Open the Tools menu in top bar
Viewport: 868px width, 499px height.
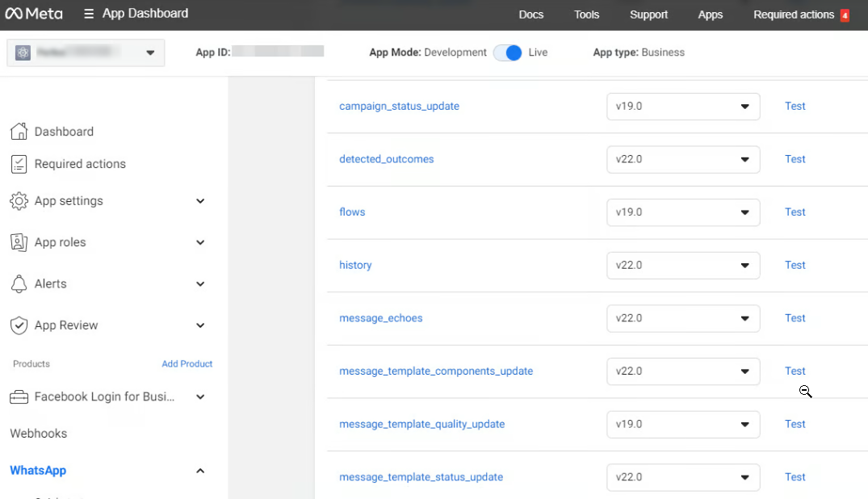click(x=586, y=15)
